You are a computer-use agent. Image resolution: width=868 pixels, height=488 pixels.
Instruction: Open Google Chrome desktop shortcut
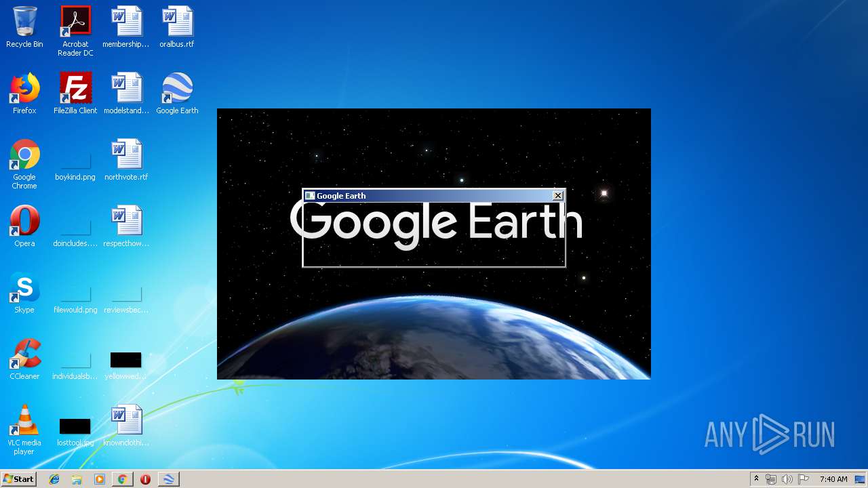click(x=24, y=164)
